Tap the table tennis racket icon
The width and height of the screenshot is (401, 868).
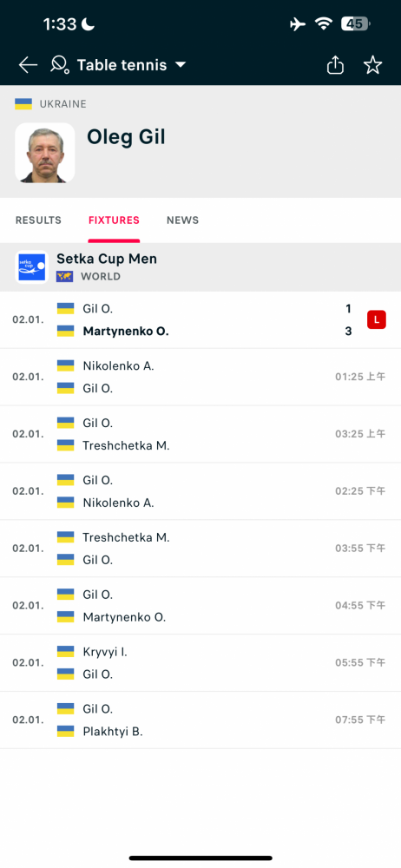(x=60, y=65)
